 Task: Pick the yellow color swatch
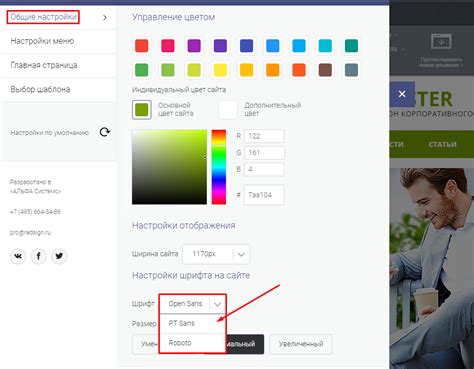pos(220,70)
